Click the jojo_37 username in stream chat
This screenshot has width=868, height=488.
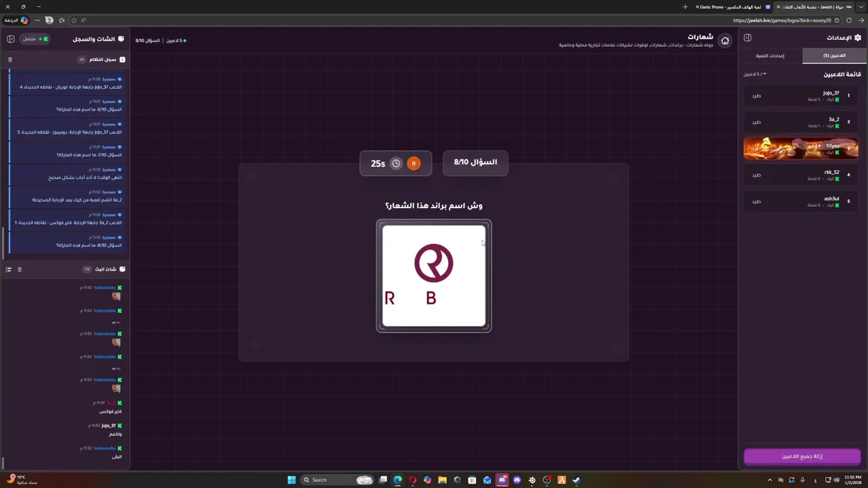click(108, 426)
